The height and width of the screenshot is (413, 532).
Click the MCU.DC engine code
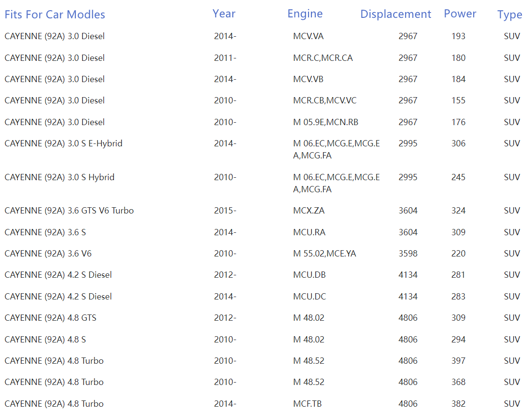pyautogui.click(x=309, y=297)
